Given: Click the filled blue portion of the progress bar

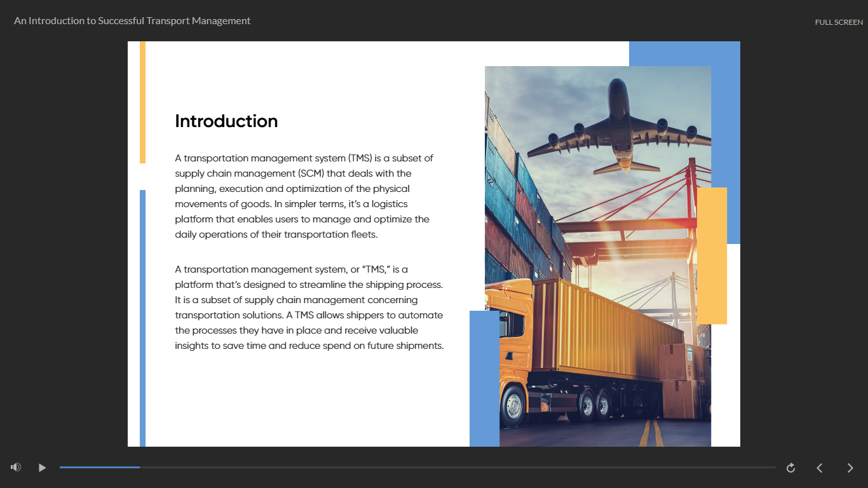Looking at the screenshot, I should click(99, 467).
